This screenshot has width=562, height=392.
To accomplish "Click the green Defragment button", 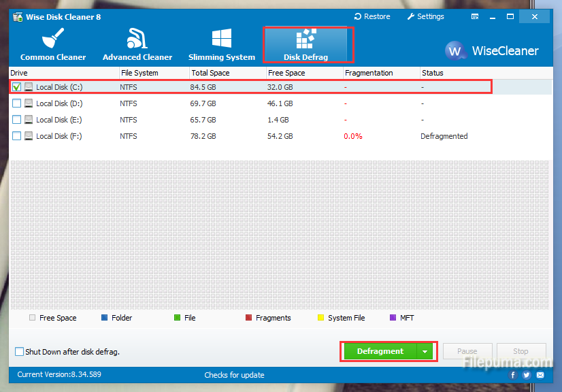I will [380, 352].
